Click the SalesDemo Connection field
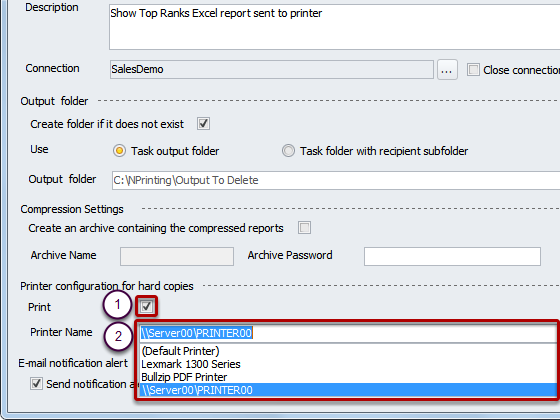The image size is (560, 420). 271,69
